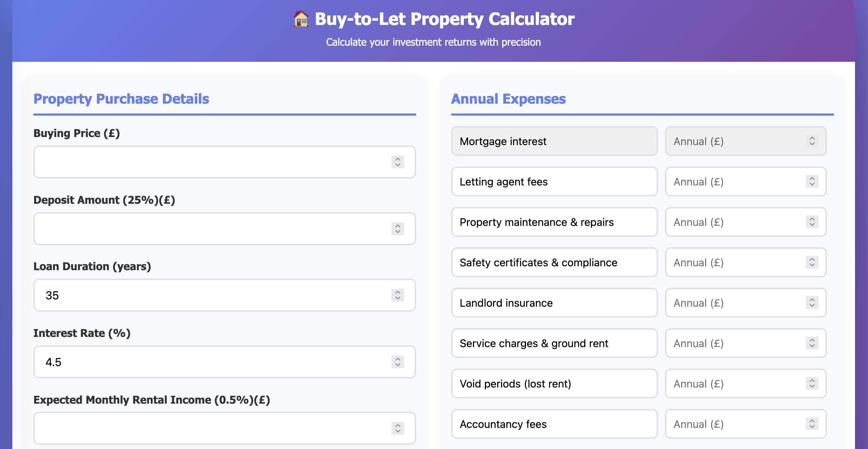Screen dimensions: 868x449
Task: Click the Buying Price spinner arrows
Action: [398, 162]
